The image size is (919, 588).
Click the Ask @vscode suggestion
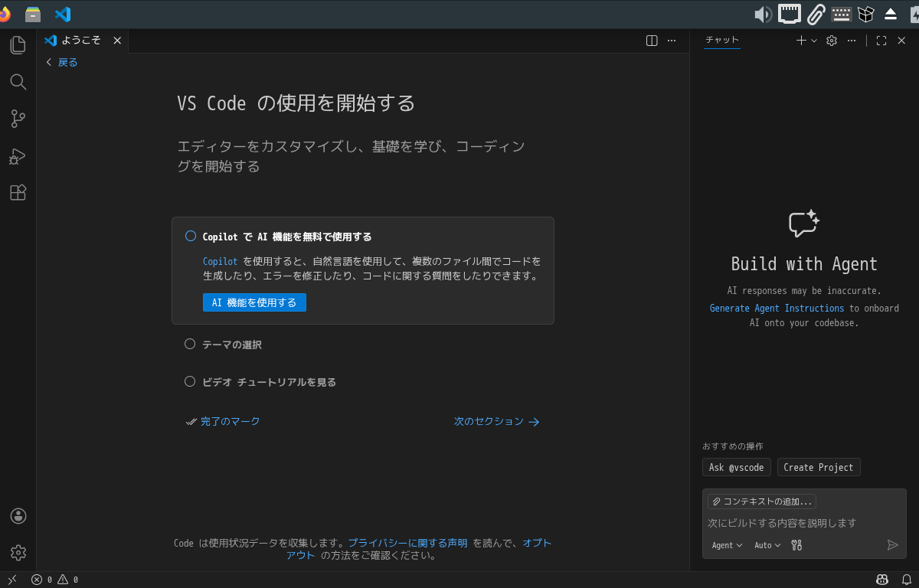(x=737, y=467)
